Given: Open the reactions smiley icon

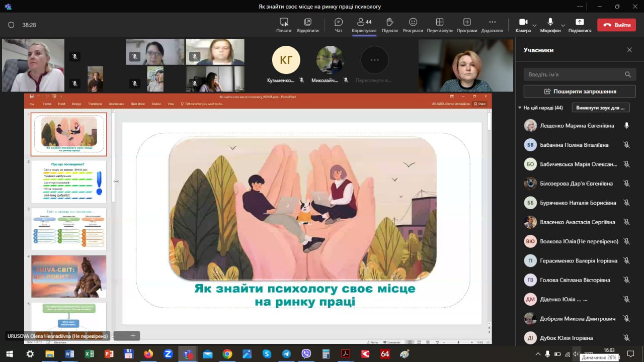Looking at the screenshot, I should (413, 23).
